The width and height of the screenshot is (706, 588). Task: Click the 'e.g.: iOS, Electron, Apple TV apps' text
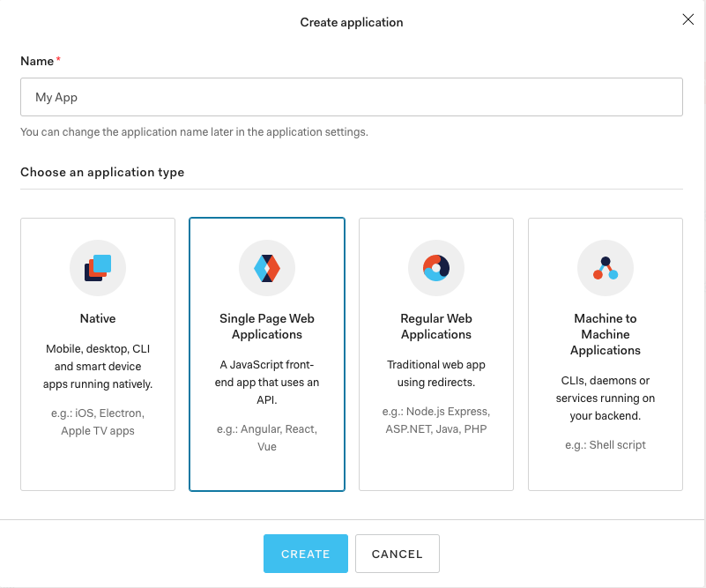point(98,422)
